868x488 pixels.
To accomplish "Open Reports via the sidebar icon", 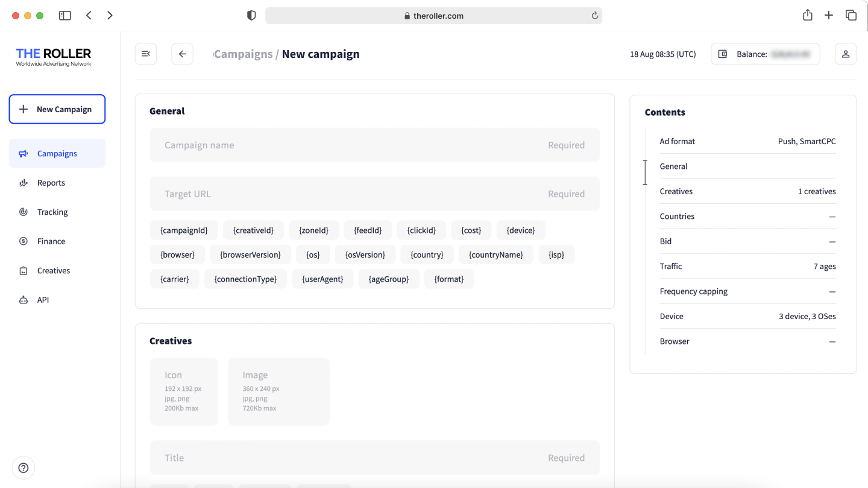I will click(x=23, y=182).
